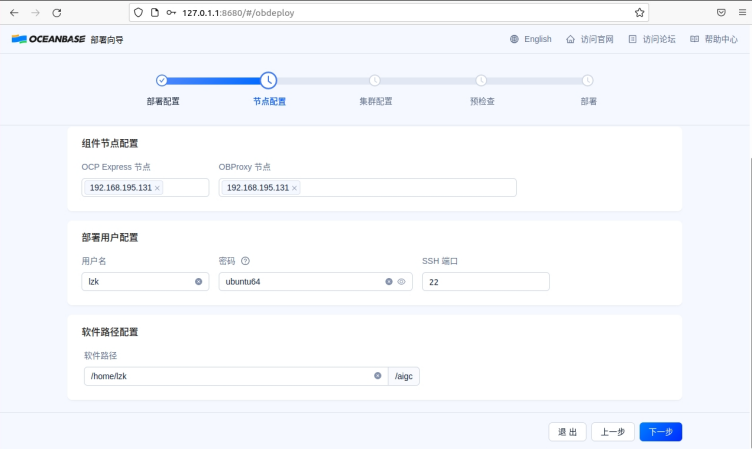Click the 节点配置 step clock icon
The height and width of the screenshot is (449, 752).
pyautogui.click(x=269, y=80)
